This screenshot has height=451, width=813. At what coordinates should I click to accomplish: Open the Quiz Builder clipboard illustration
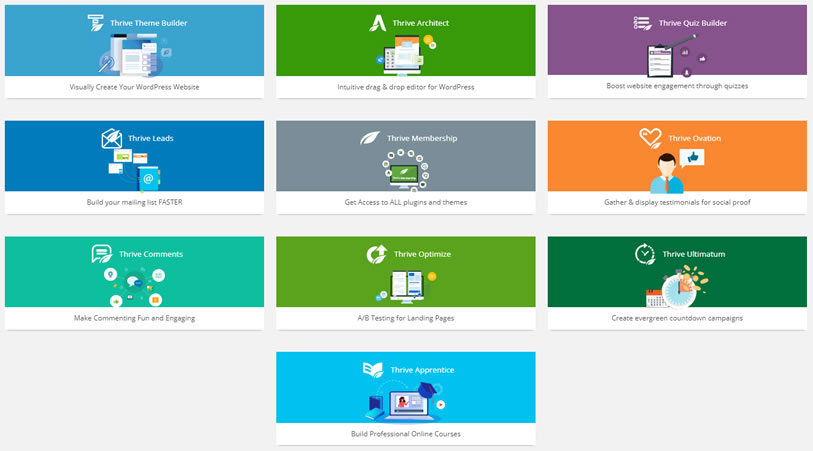(676, 55)
